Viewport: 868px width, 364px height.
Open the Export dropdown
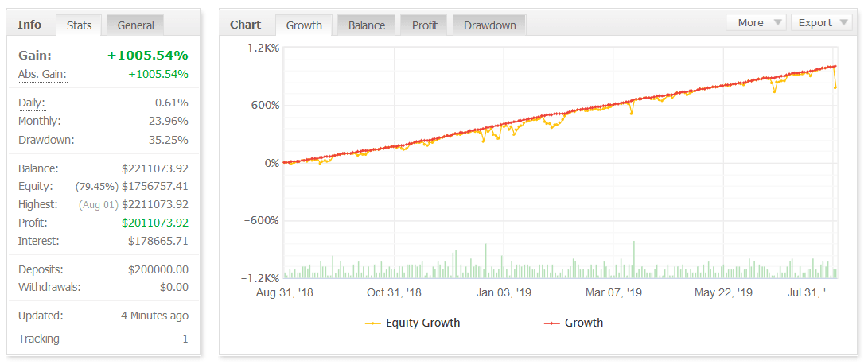(821, 22)
